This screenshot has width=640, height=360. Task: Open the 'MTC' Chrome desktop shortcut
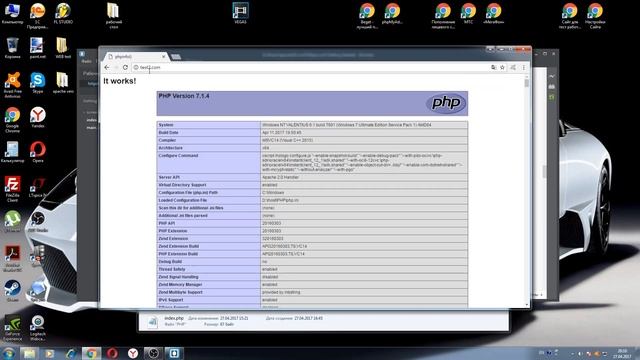468,13
